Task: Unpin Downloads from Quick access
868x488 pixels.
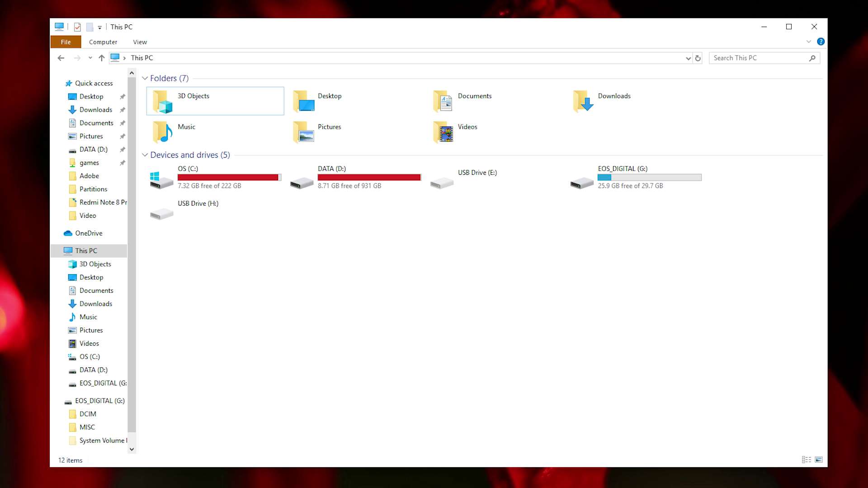Action: (123, 110)
